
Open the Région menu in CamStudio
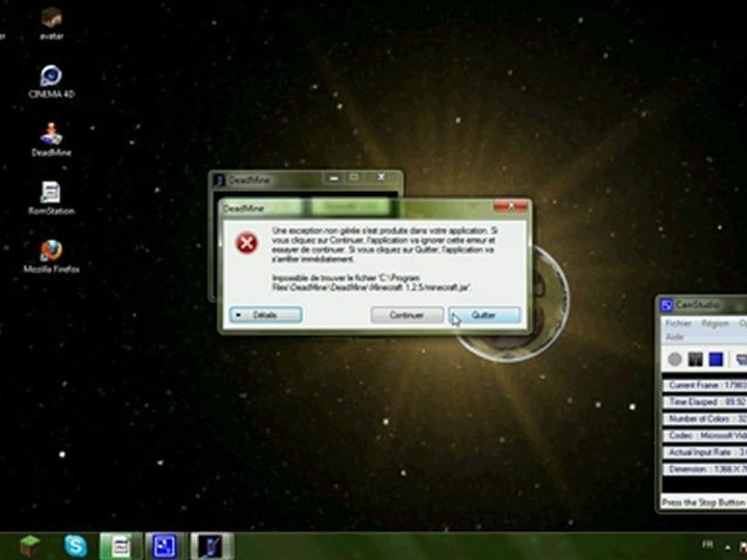[715, 324]
